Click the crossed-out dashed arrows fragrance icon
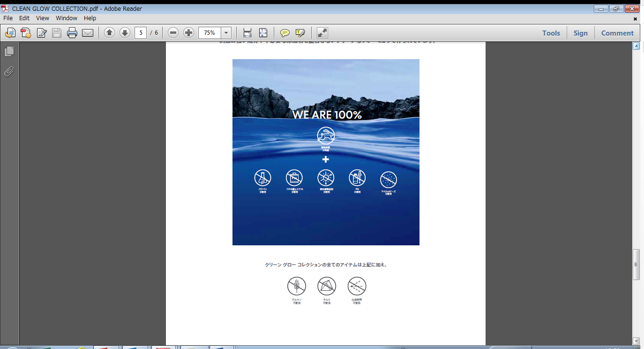 pos(357,286)
